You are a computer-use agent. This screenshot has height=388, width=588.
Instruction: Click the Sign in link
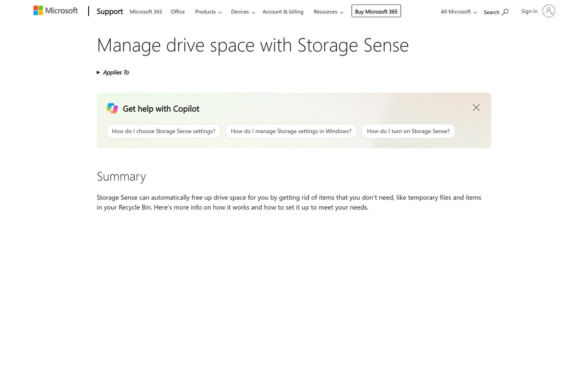click(x=529, y=11)
